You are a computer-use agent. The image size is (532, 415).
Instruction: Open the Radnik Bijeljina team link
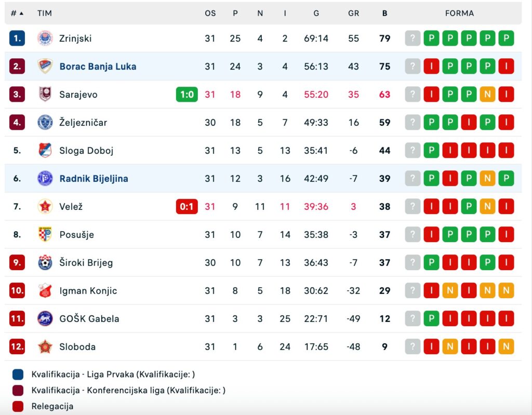(94, 179)
